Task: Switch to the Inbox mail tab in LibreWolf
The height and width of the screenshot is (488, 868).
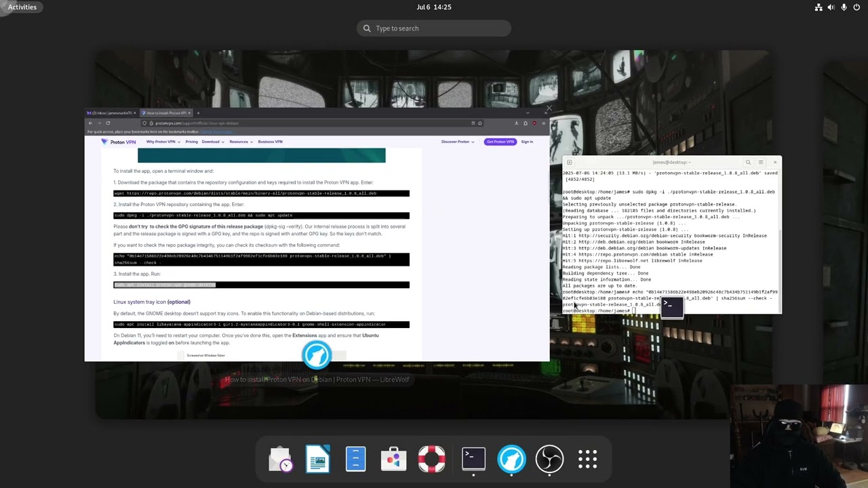Action: tap(111, 113)
